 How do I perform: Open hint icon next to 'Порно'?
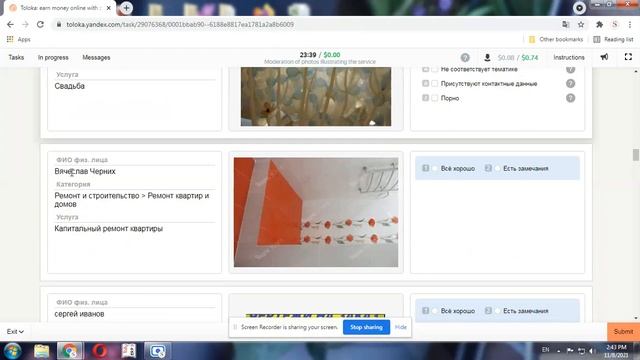[571, 98]
